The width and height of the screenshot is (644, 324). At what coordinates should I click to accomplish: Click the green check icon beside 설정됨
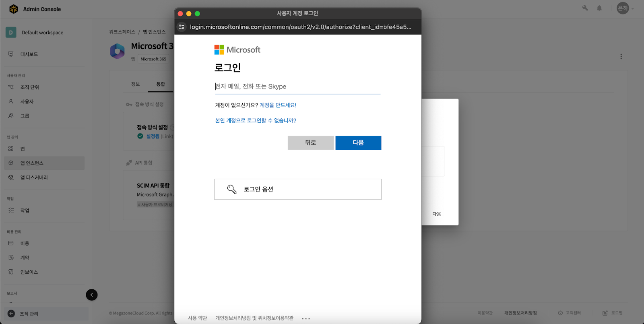140,136
